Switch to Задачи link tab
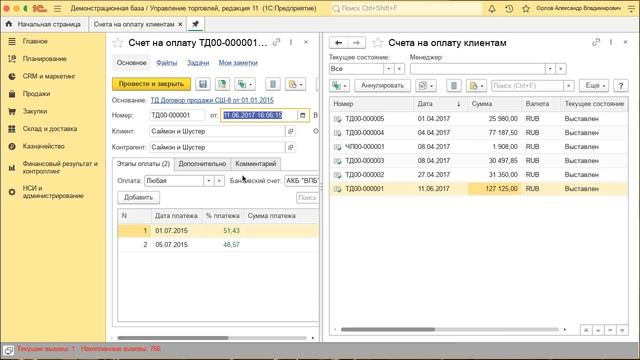 coord(198,63)
